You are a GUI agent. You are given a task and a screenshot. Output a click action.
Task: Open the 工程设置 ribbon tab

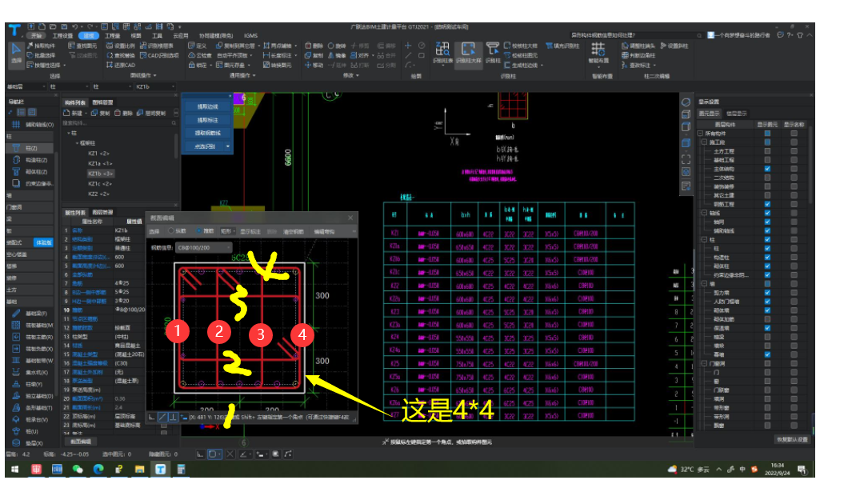tap(62, 36)
